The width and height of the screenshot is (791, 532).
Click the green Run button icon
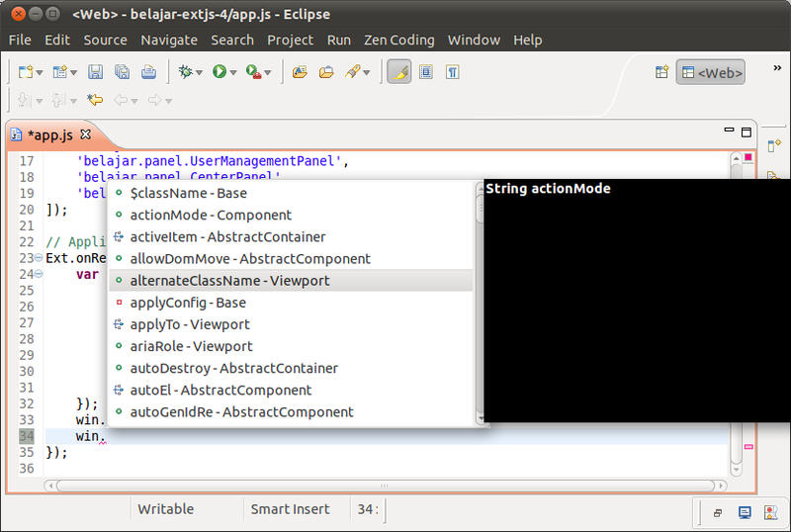219,72
